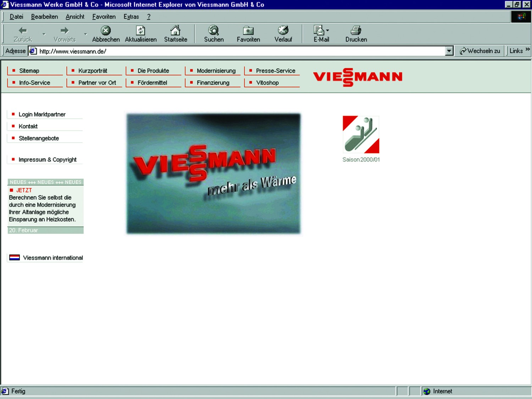The image size is (532, 399).
Task: Expand the Vorwärts history dropdown arrow
Action: coord(85,34)
